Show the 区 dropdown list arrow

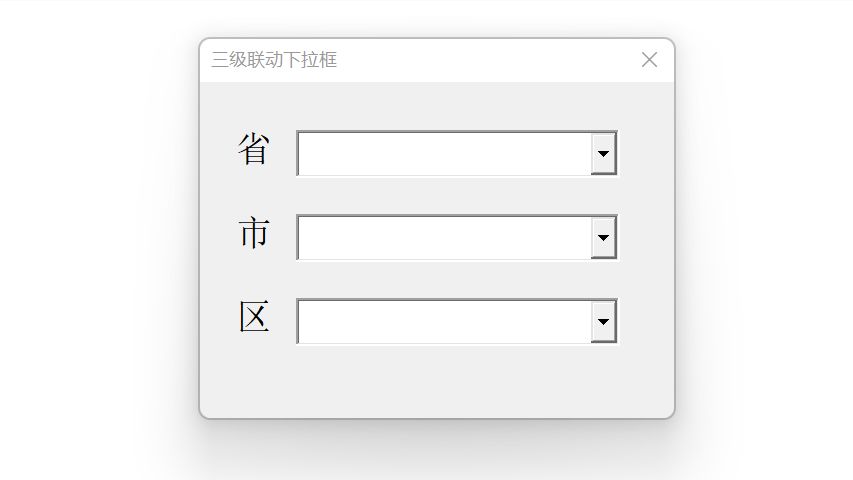point(603,322)
